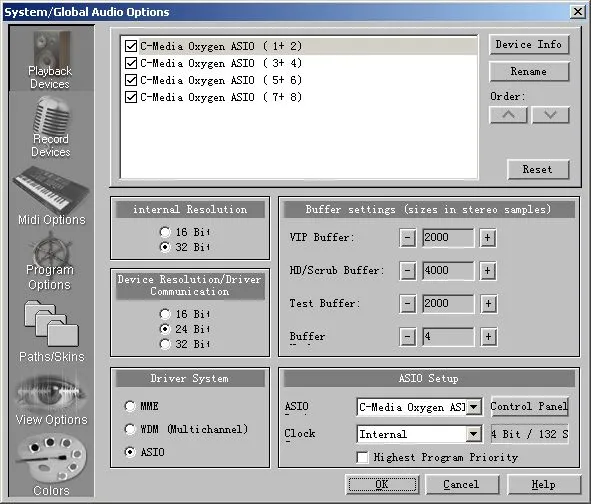Screen dimensions: 591x504
Task: Select 16 Bit internal resolution
Action: (165, 232)
